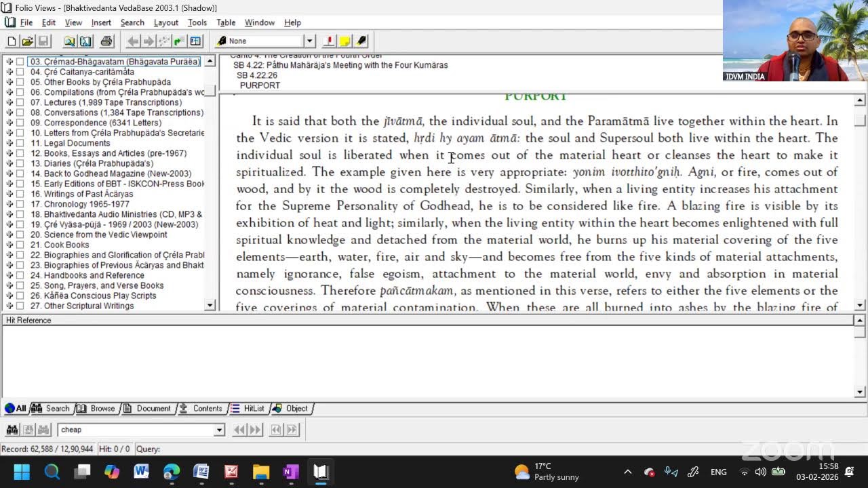Image resolution: width=868 pixels, height=488 pixels.
Task: Switch to the Document tab
Action: coord(148,409)
